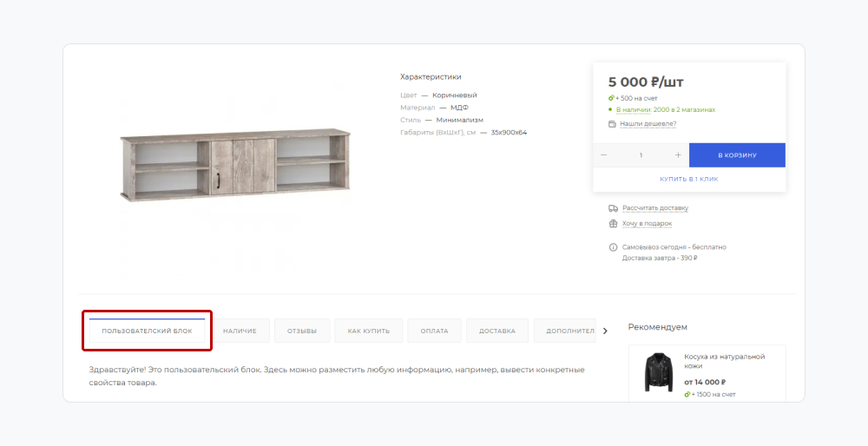This screenshot has width=868, height=446.
Task: Open the Пользовательский блок tab
Action: click(x=147, y=331)
